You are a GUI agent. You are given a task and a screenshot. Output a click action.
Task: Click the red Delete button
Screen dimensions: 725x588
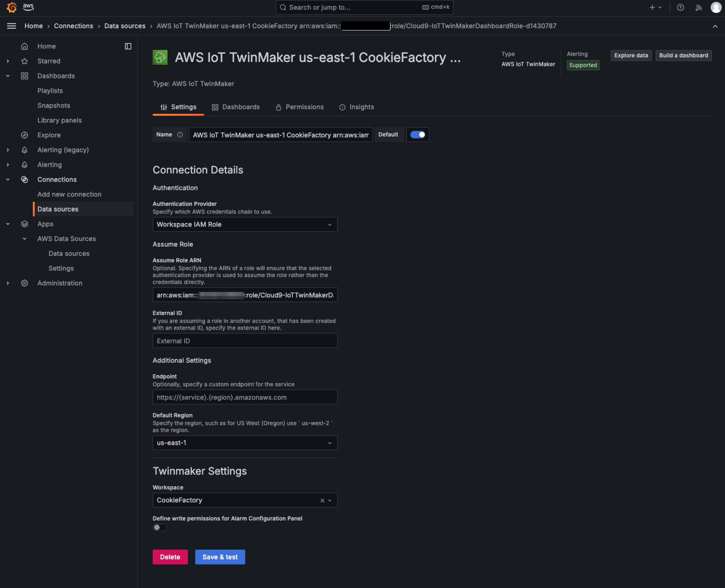(x=170, y=557)
